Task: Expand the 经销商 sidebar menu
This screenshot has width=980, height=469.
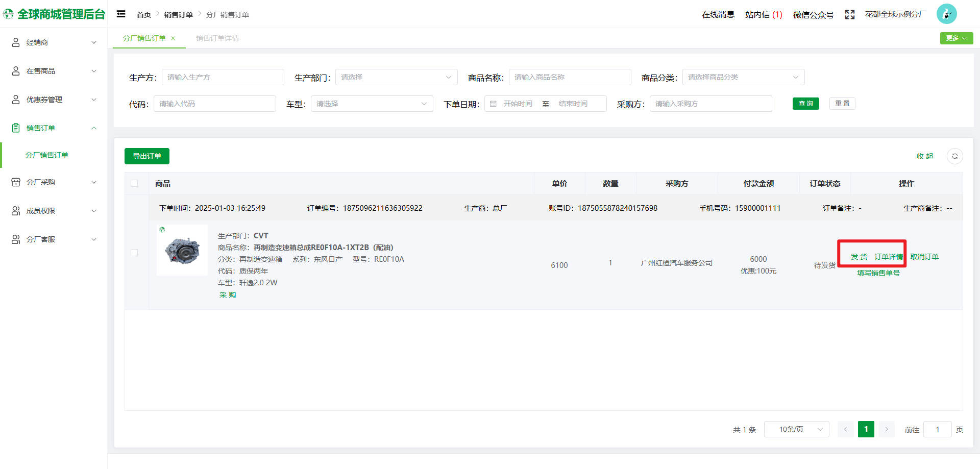Action: (54, 42)
